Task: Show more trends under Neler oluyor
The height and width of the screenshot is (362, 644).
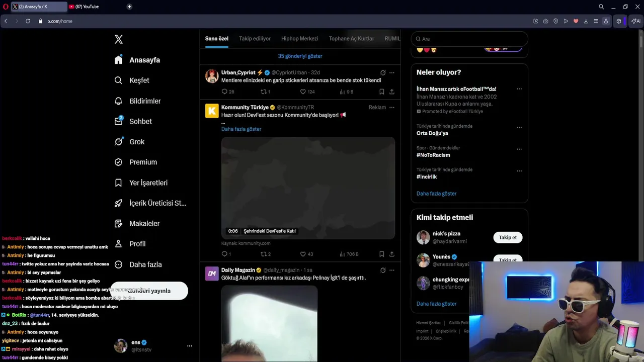Action: (436, 194)
